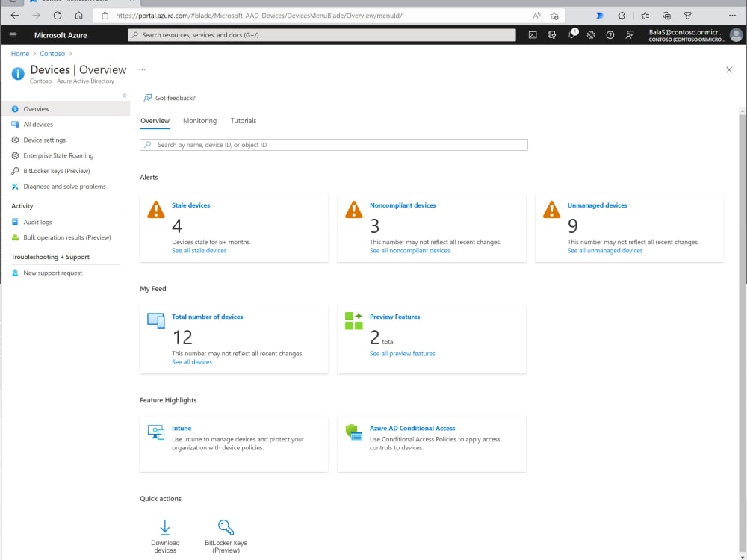Click See all unmanaged devices link
Image resolution: width=747 pixels, height=560 pixels.
[604, 250]
